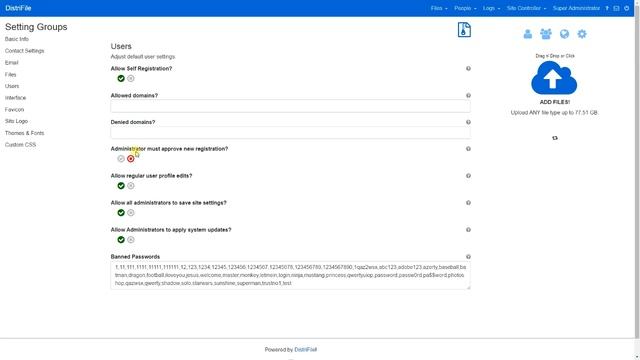Open Favicon settings group
Image resolution: width=640 pixels, height=360 pixels.
point(14,110)
